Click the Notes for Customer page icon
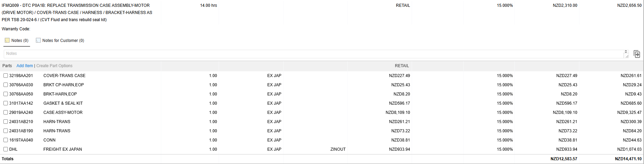This screenshot has width=644, height=164. pyautogui.click(x=38, y=40)
